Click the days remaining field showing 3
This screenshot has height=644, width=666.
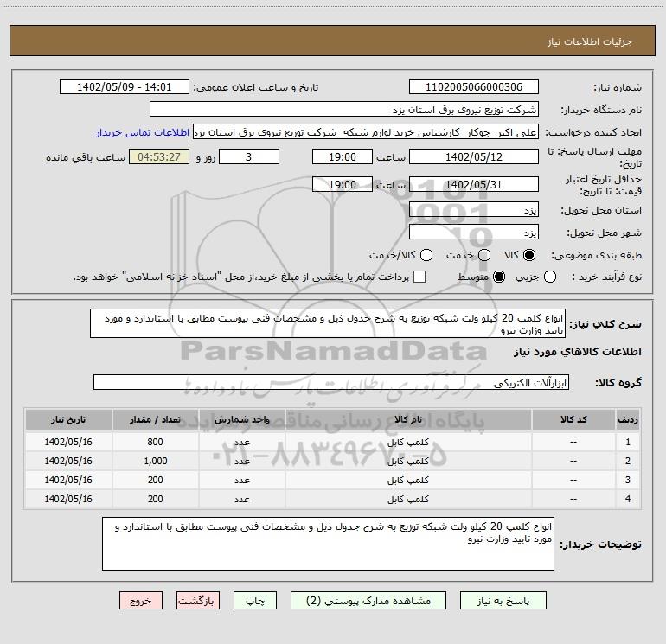(249, 156)
